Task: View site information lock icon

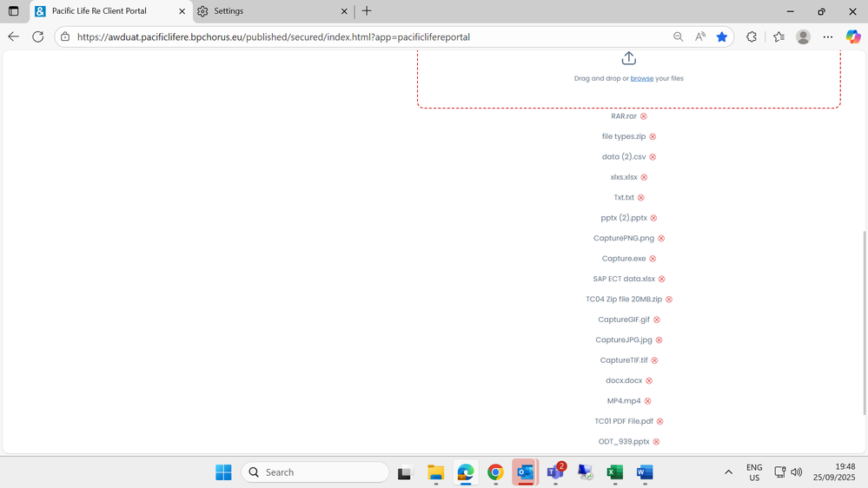Action: 65,37
